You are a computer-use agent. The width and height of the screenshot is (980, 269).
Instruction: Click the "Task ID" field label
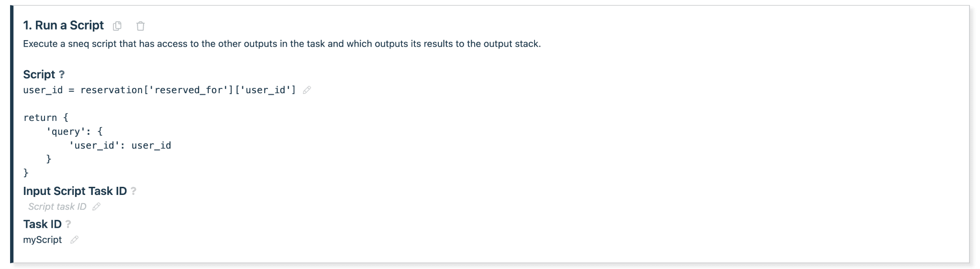pos(42,224)
